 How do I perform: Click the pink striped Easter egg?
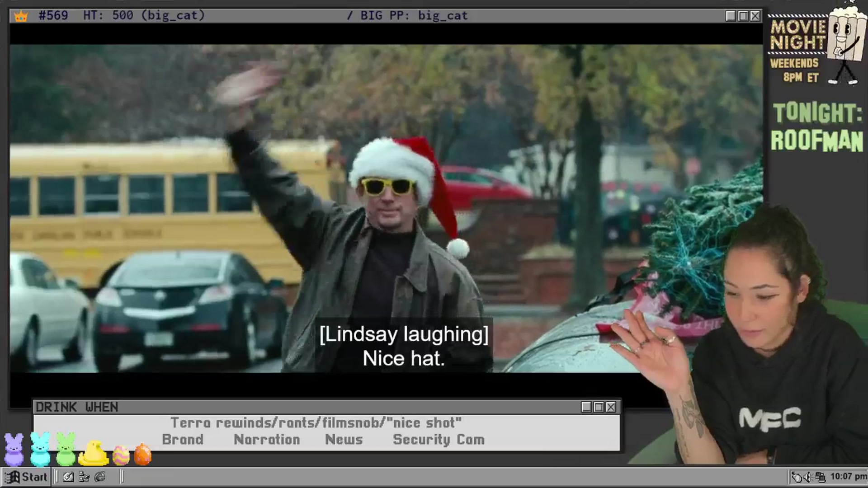(121, 455)
